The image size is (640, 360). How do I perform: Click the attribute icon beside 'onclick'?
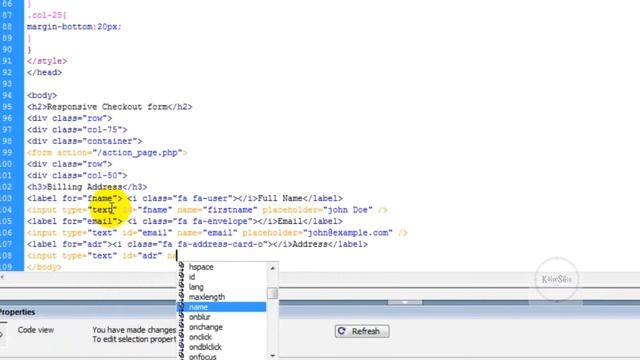pyautogui.click(x=181, y=337)
